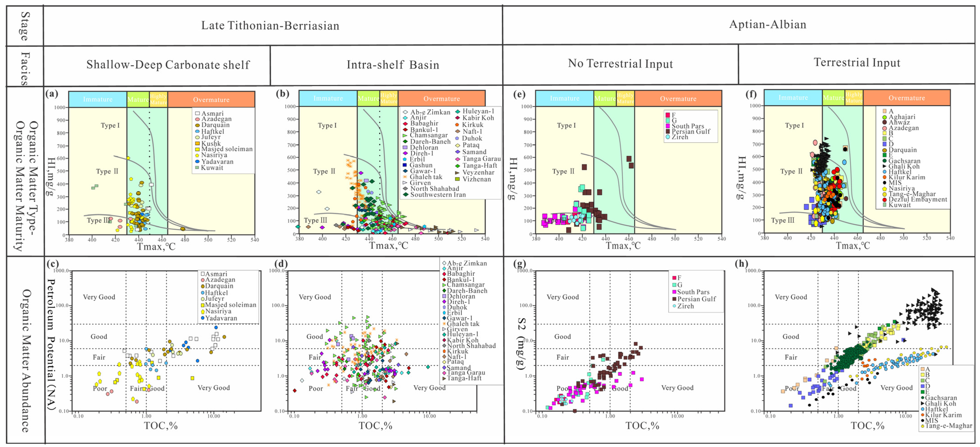The image size is (980, 447).
Task: Click the Ghaleh tak star marker in panel (b) legend
Action: coord(405,177)
